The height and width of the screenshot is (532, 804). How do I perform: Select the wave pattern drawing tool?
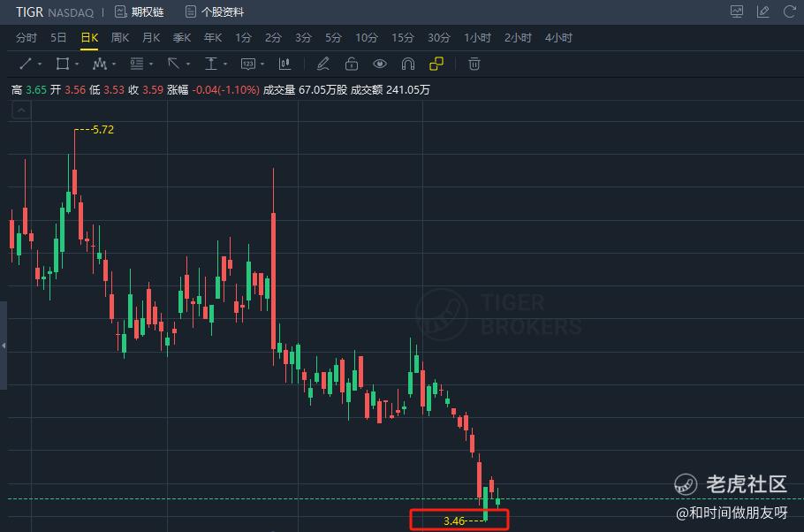click(x=100, y=65)
